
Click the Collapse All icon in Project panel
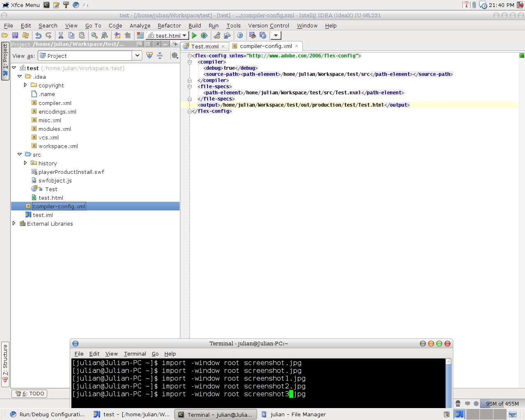160,55
